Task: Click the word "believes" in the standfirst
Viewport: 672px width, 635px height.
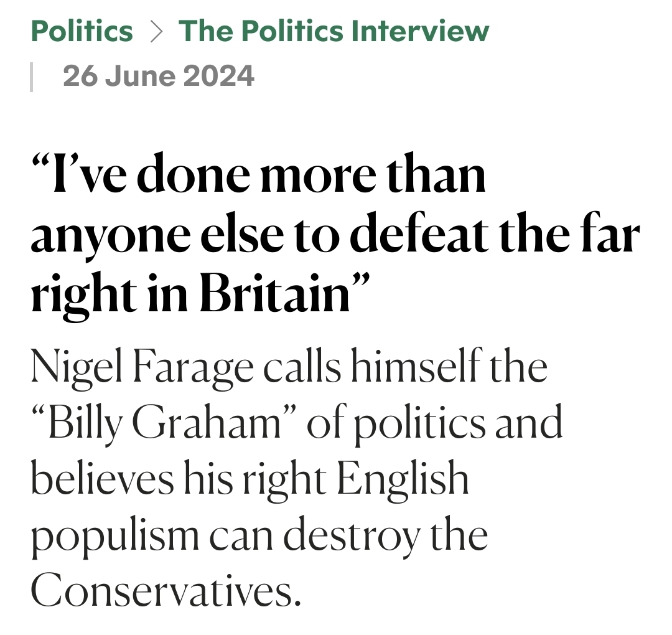Action: pyautogui.click(x=103, y=479)
